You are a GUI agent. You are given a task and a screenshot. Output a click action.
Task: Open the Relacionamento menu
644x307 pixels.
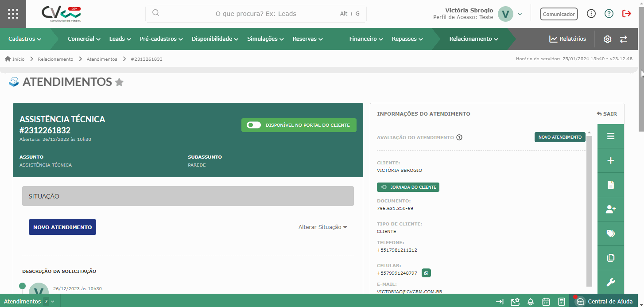pos(473,39)
